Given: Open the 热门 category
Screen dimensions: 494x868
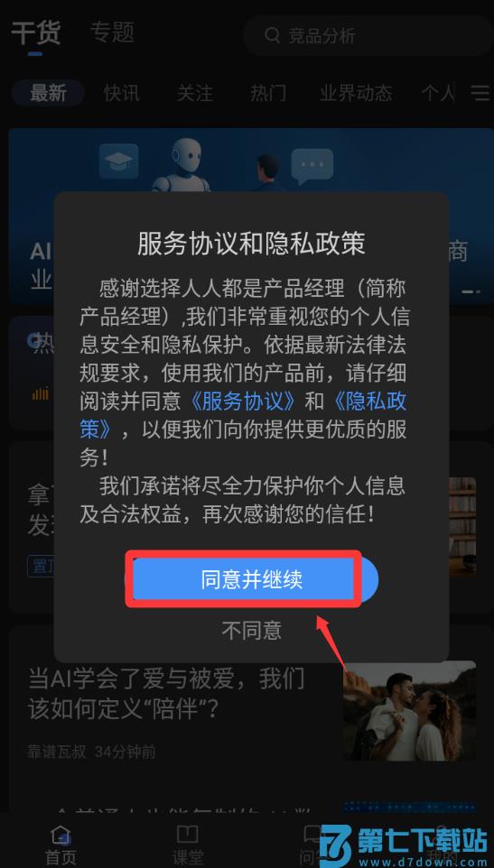Looking at the screenshot, I should click(x=268, y=93).
